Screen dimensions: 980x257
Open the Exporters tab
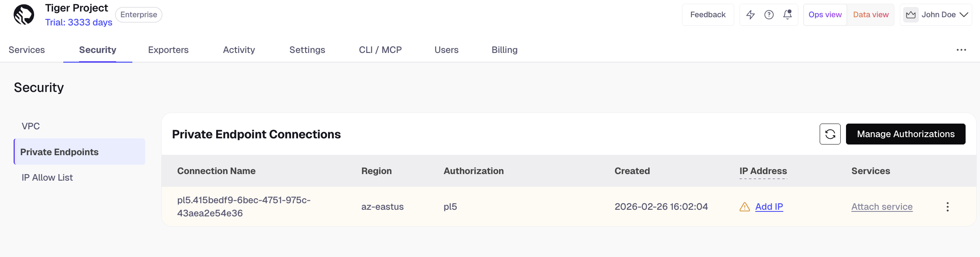168,50
